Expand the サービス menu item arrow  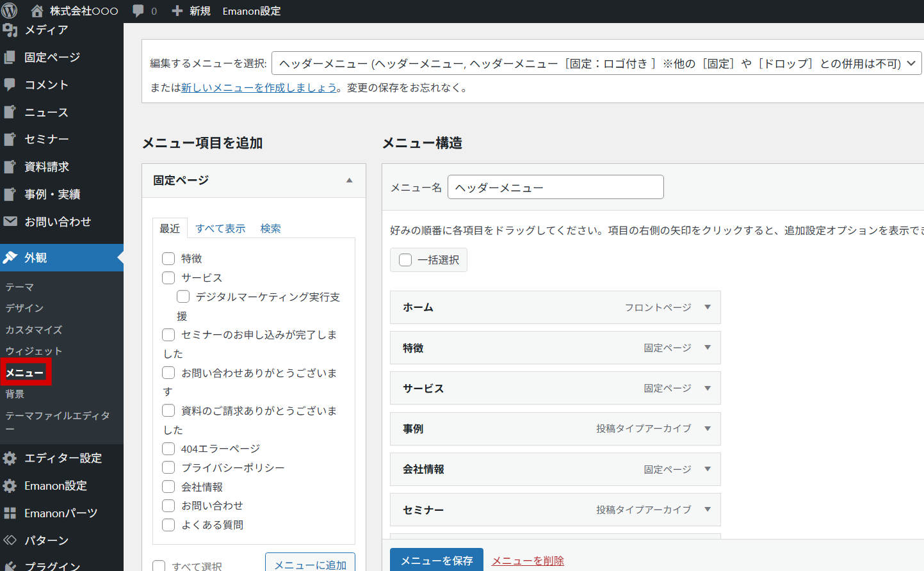tap(708, 388)
